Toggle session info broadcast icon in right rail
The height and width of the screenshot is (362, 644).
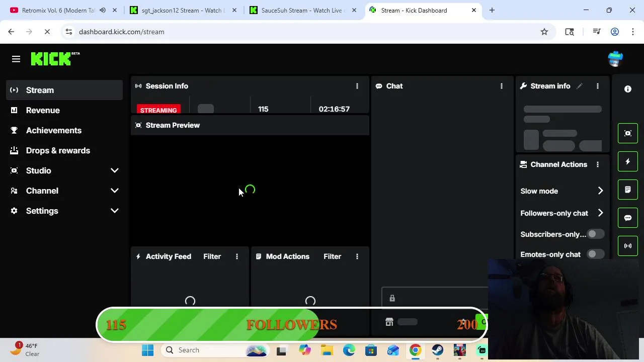coord(628,246)
